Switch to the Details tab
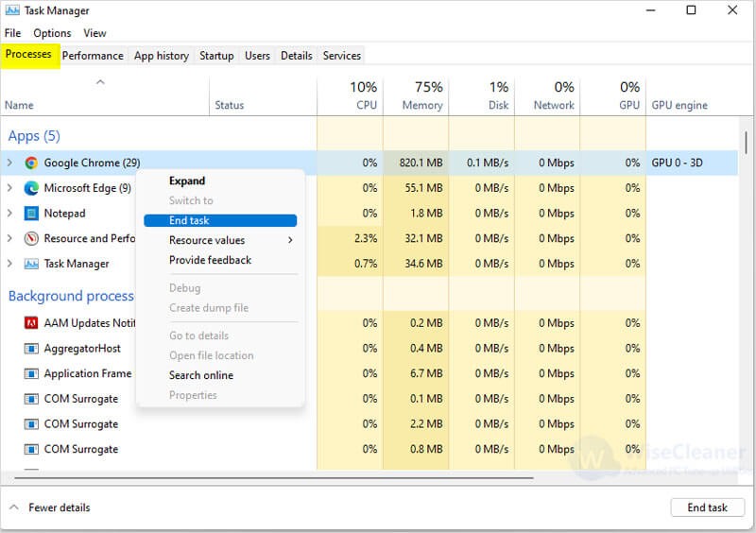This screenshot has width=756, height=533. [x=297, y=56]
